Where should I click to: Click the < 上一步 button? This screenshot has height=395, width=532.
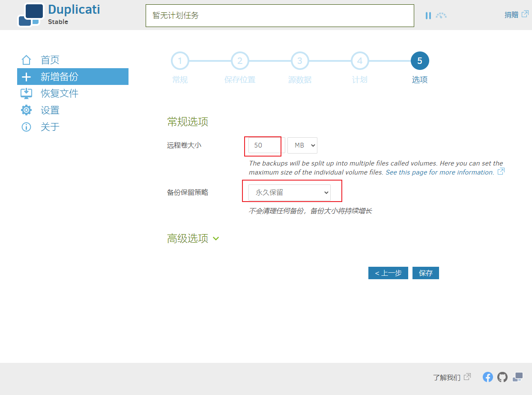click(x=388, y=273)
